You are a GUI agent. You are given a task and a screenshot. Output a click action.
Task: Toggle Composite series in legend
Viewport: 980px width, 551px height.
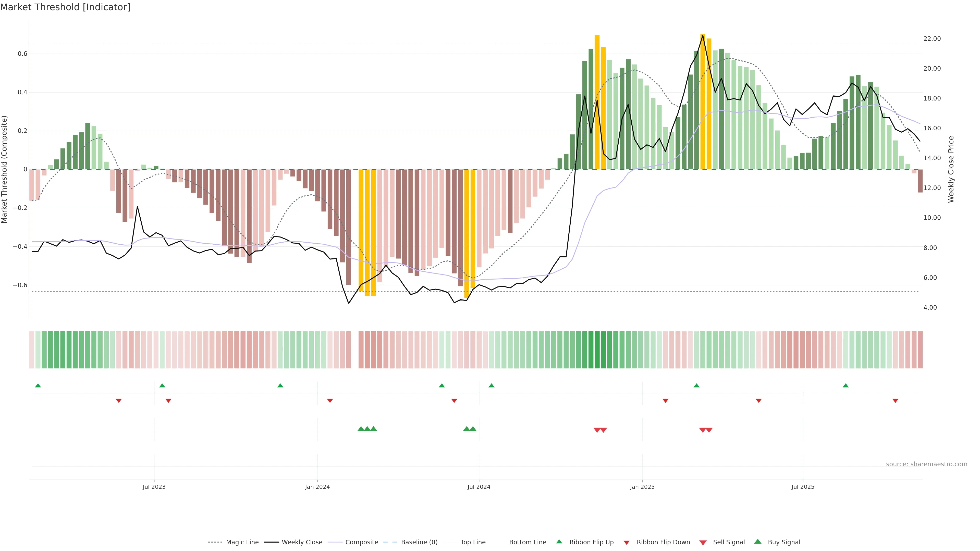pyautogui.click(x=361, y=542)
